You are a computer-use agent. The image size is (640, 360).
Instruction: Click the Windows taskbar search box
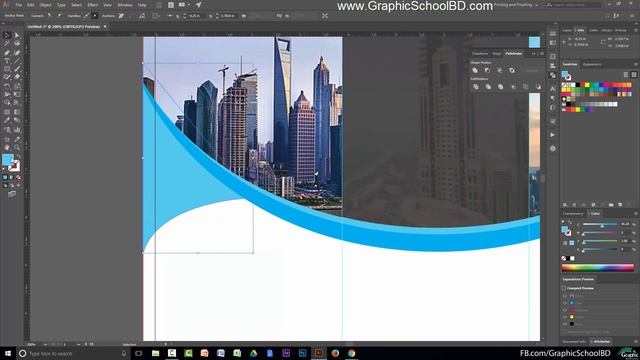pyautogui.click(x=73, y=353)
